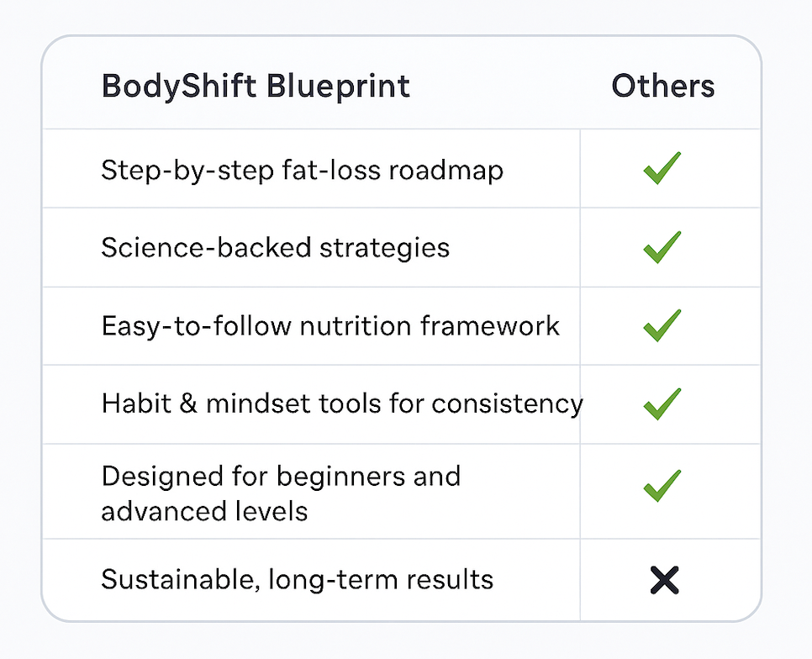Click the word "advanced levels" on second line

point(204,511)
